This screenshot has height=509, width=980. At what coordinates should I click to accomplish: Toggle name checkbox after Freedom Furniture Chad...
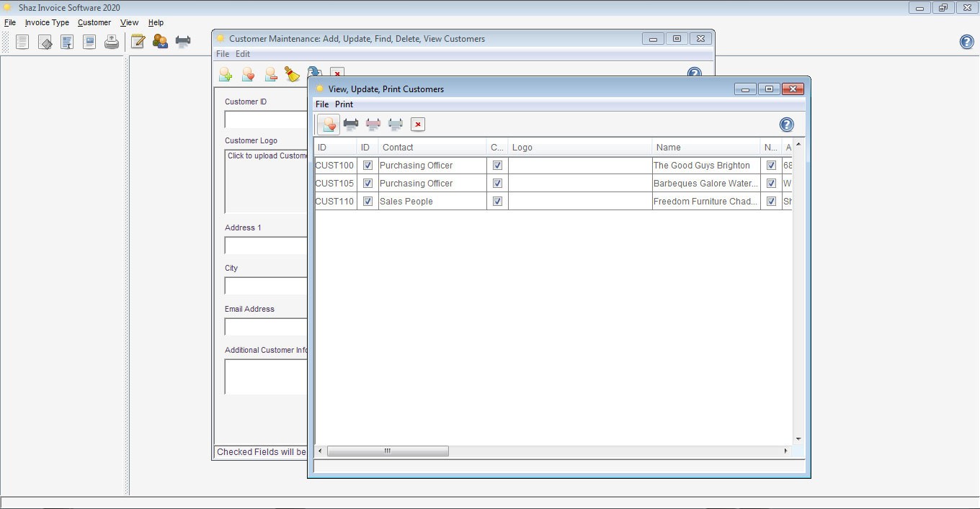(771, 201)
